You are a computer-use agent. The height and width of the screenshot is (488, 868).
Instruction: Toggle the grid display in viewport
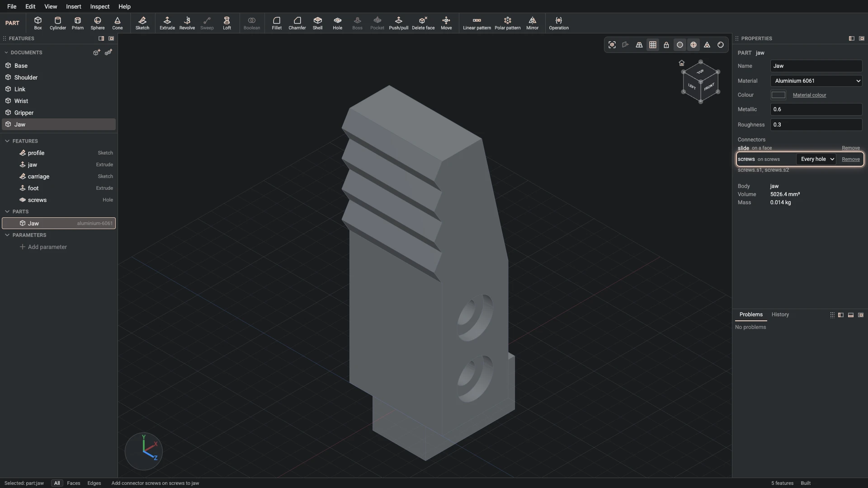653,45
